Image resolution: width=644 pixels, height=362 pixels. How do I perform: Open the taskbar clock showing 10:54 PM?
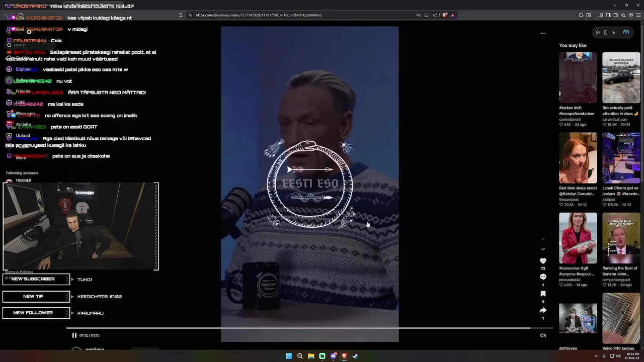click(632, 356)
